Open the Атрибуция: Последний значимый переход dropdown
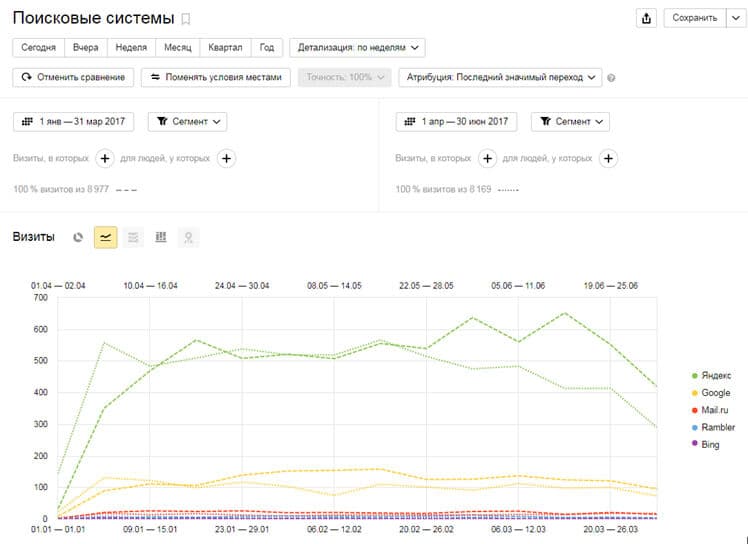 pyautogui.click(x=500, y=77)
